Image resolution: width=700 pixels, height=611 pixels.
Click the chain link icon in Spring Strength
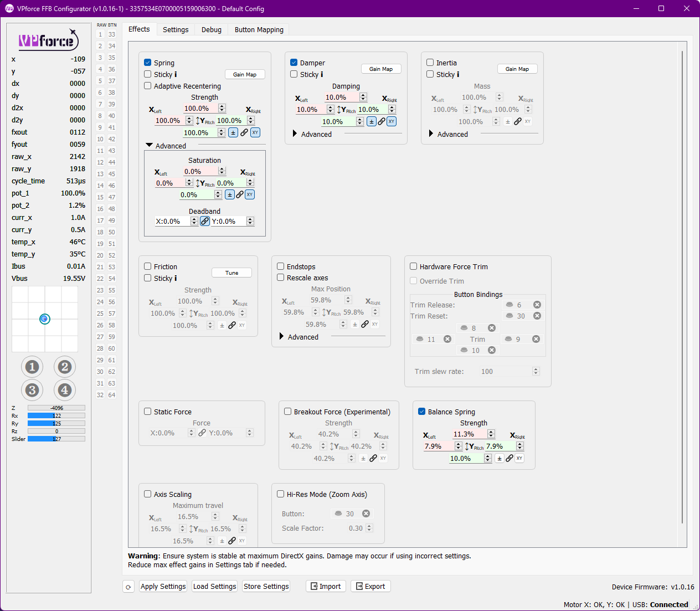coord(244,132)
